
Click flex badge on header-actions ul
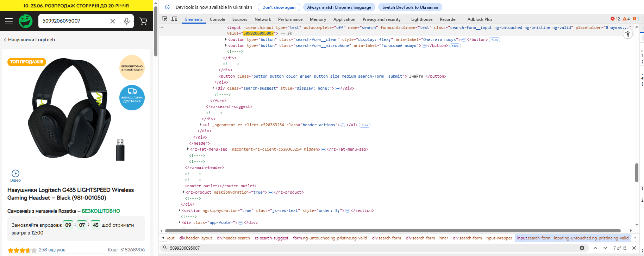point(365,125)
